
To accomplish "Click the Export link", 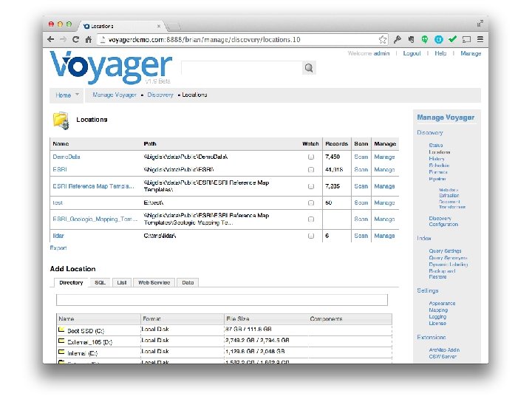I will (x=58, y=248).
